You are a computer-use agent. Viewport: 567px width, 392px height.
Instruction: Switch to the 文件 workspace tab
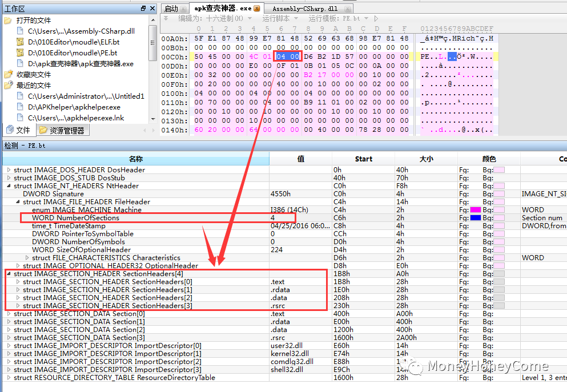(18, 130)
